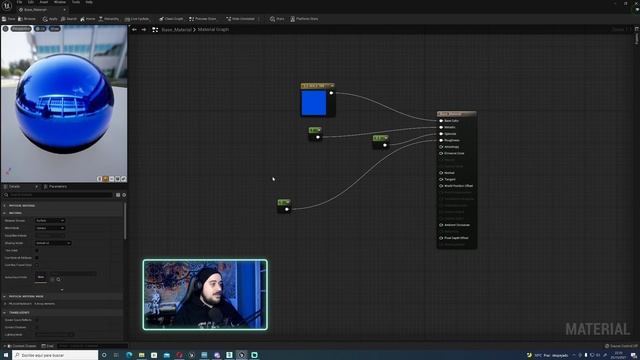
Task: Switch to the Details tab
Action: point(15,187)
